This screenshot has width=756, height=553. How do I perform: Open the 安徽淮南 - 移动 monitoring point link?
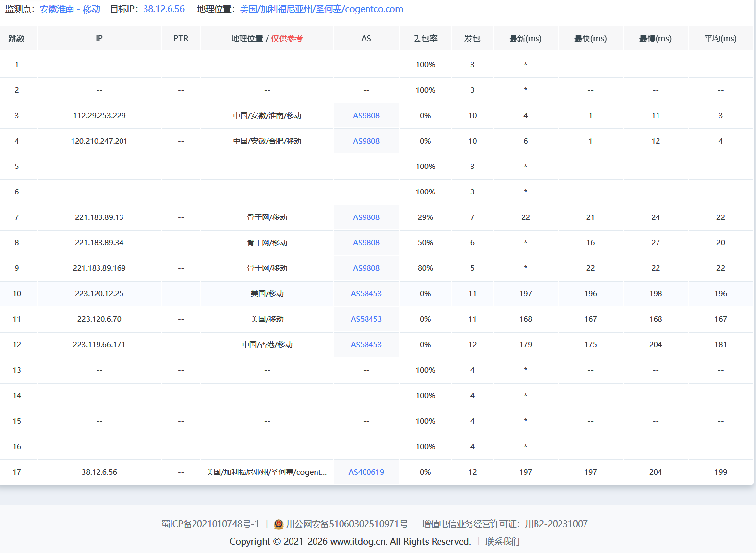[x=70, y=9]
